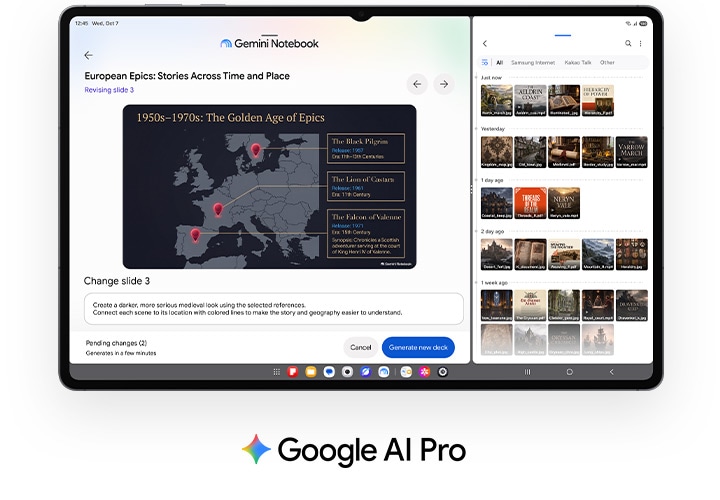Open the Samsung Internet taskbar app
This screenshot has width=720, height=500.
tap(366, 372)
